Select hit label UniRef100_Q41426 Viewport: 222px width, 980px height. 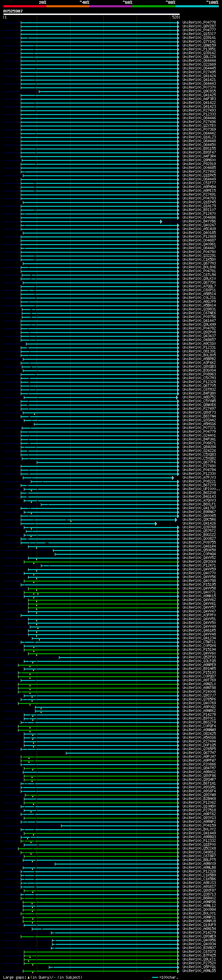(x=199, y=523)
